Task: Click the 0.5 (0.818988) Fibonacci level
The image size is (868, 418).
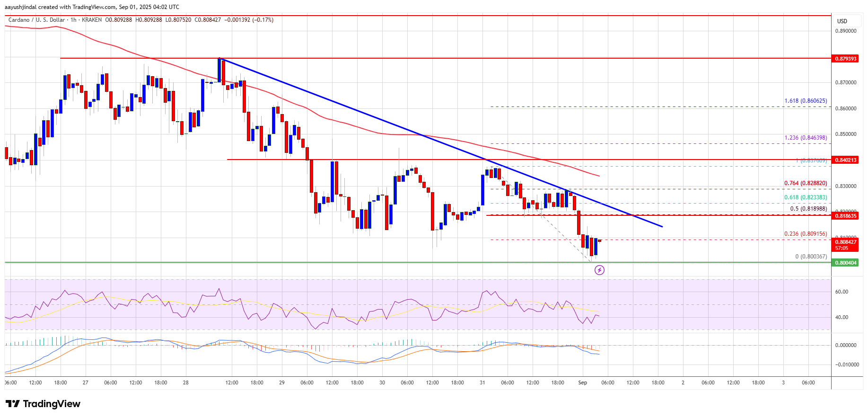Action: tap(808, 209)
